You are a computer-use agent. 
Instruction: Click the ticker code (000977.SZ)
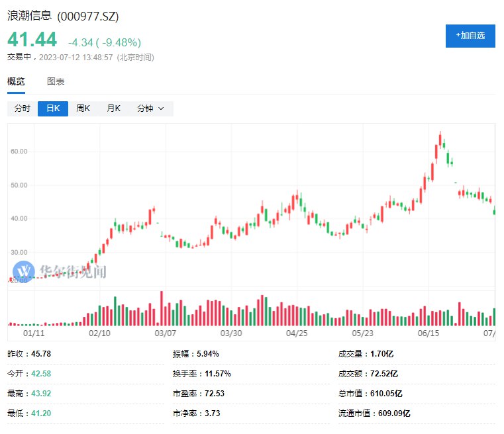88,16
